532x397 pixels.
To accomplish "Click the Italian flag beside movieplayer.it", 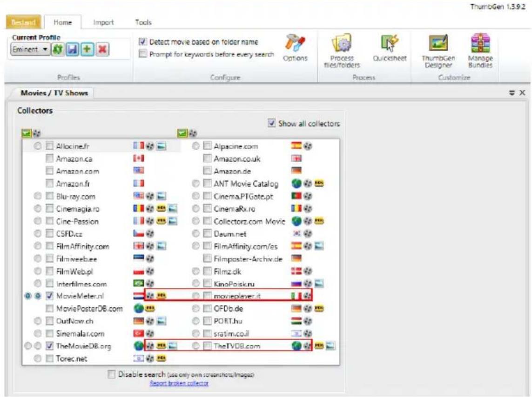I will pos(296,296).
